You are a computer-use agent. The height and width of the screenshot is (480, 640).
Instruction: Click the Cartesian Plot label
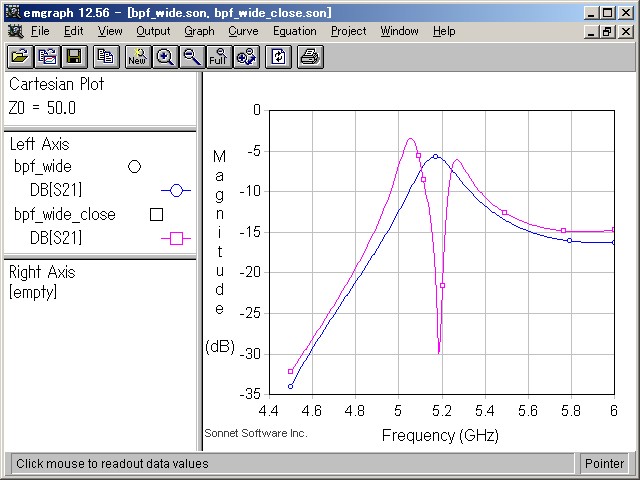57,84
